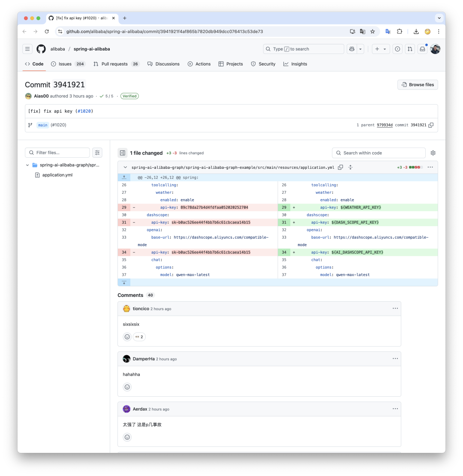Viewport: 463px width, 476px height.
Task: Open the Projects tab
Action: pyautogui.click(x=231, y=64)
